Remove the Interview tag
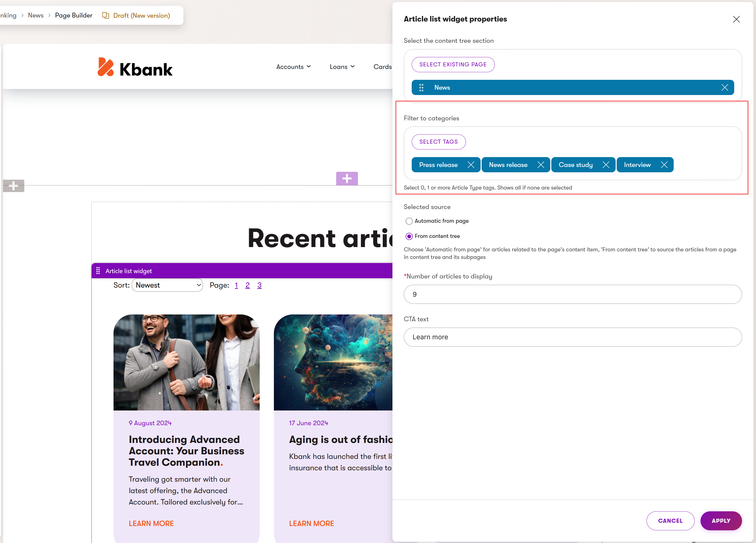Viewport: 756px width, 543px height. pos(664,165)
